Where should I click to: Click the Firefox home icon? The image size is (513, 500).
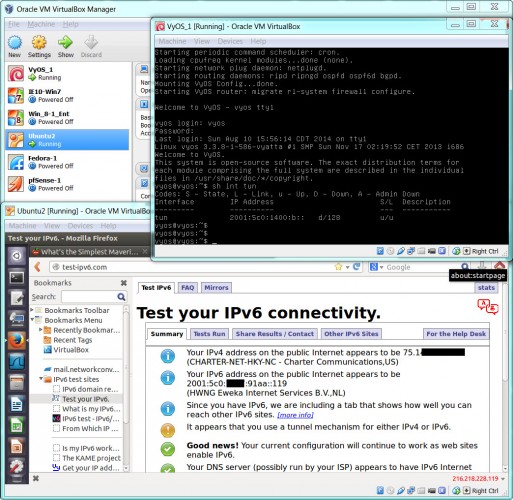499,265
